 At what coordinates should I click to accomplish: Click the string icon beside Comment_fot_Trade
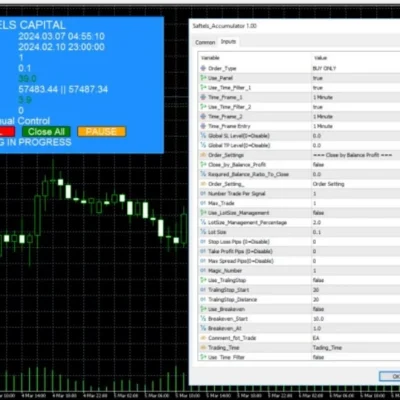pos(203,338)
